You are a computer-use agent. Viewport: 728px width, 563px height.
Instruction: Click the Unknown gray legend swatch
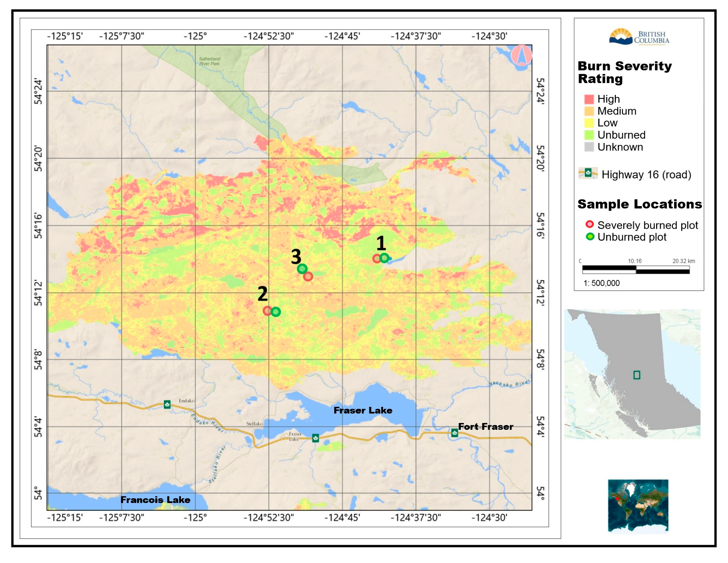pos(589,147)
